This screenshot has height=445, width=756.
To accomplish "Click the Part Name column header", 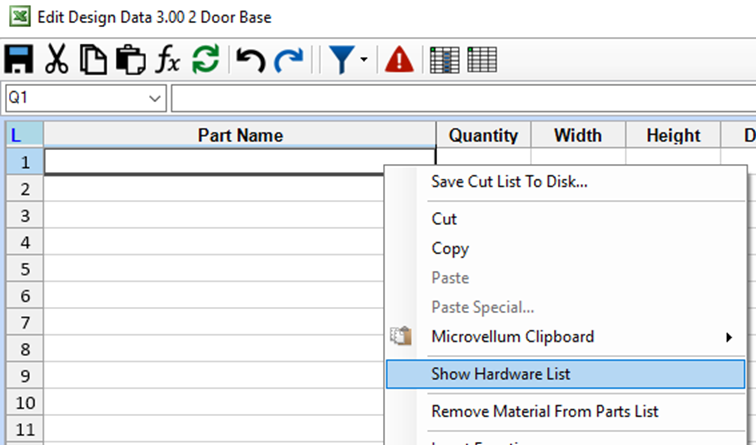I will (x=240, y=135).
